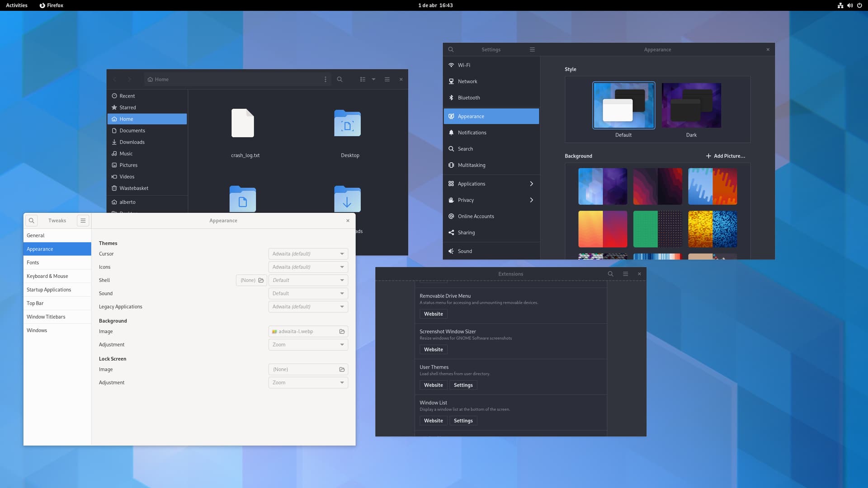Viewport: 868px width, 488px height.
Task: Choose the orange-purple gradient background
Action: pyautogui.click(x=603, y=229)
